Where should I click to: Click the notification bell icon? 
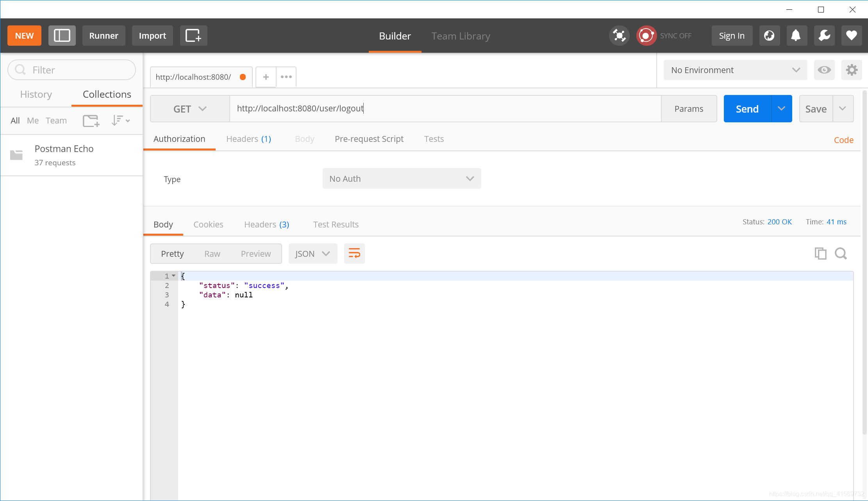pyautogui.click(x=796, y=35)
